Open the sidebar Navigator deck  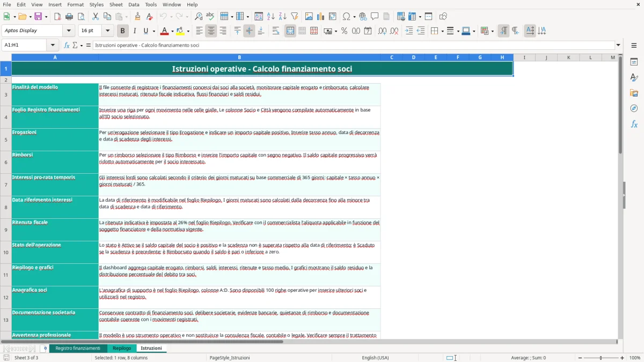634,108
